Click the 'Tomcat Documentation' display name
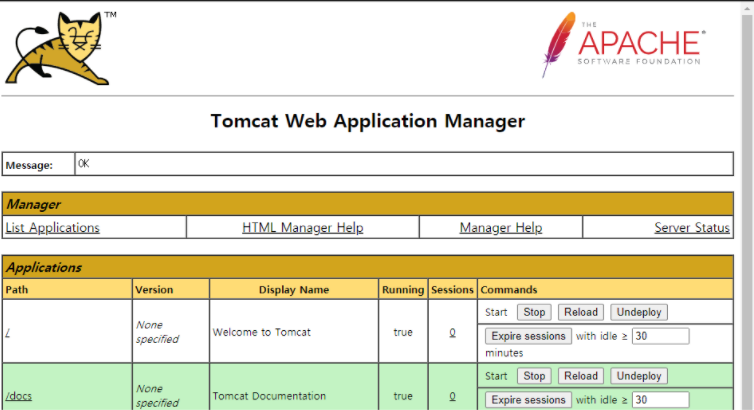The image size is (754, 410). coord(269,396)
